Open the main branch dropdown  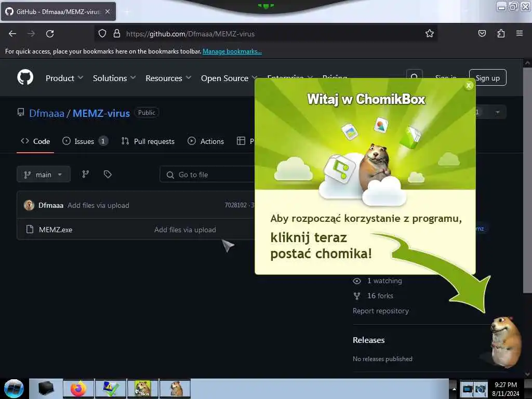point(44,174)
